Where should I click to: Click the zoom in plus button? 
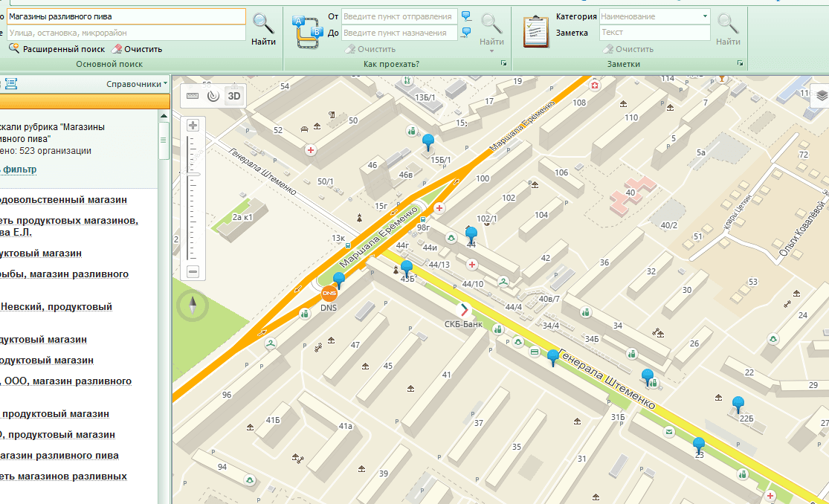tap(193, 125)
